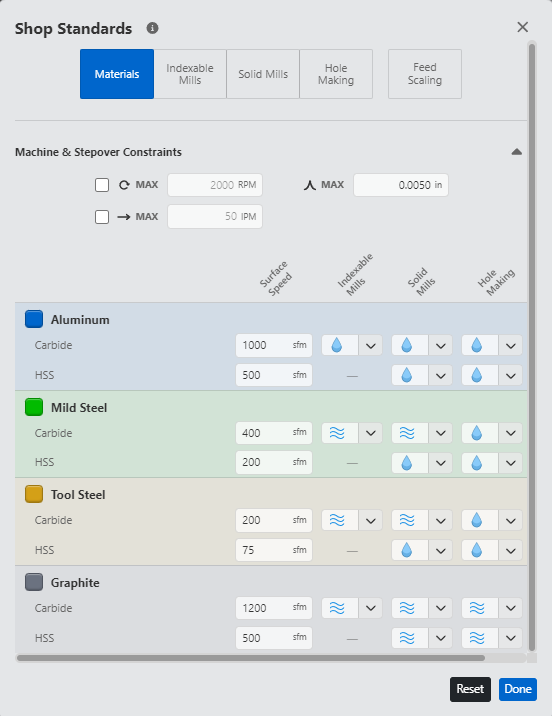Click the Tool Steel yellow color swatch
The image size is (552, 716).
(x=34, y=494)
